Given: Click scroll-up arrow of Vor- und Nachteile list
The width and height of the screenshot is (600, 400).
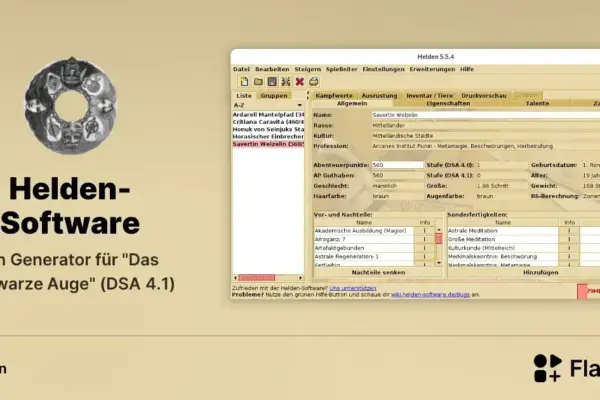Looking at the screenshot, I should pyautogui.click(x=439, y=230).
